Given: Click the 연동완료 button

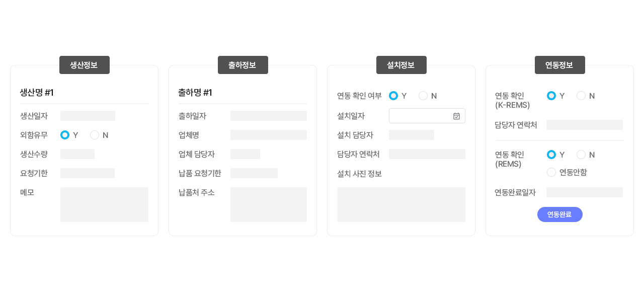Looking at the screenshot, I should (559, 214).
